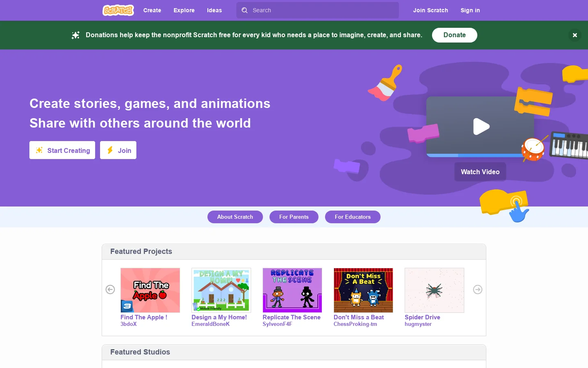Open the Spider Drive thumbnail
588x368 pixels.
point(434,290)
